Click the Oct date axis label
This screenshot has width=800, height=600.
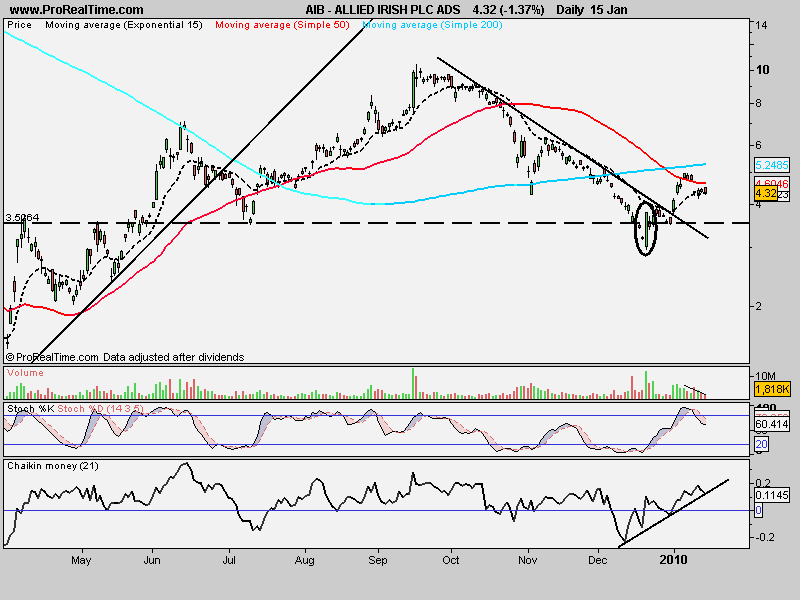coord(451,560)
